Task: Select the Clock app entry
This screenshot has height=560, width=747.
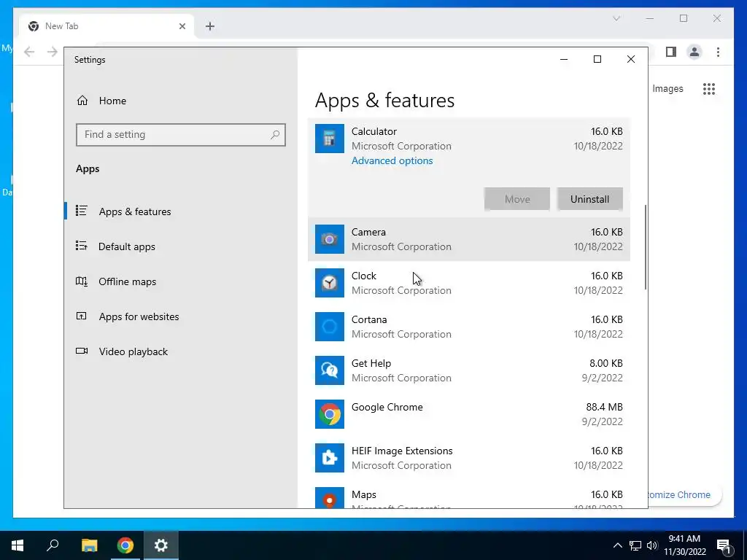Action: pos(469,283)
